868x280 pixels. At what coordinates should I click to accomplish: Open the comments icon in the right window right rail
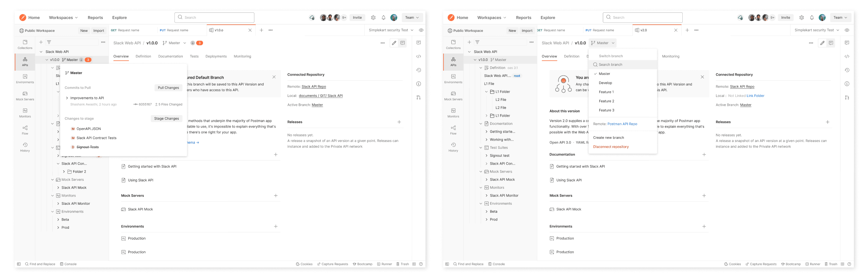pyautogui.click(x=847, y=43)
